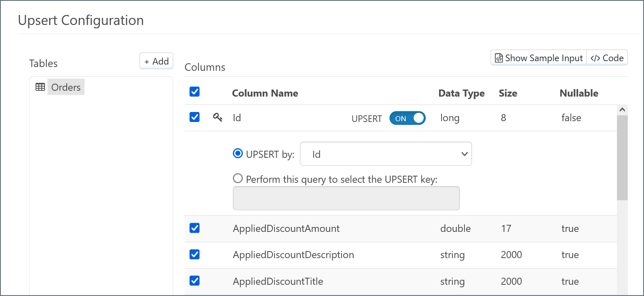This screenshot has width=644, height=296.
Task: Select the Orders table in Tables list
Action: [66, 87]
